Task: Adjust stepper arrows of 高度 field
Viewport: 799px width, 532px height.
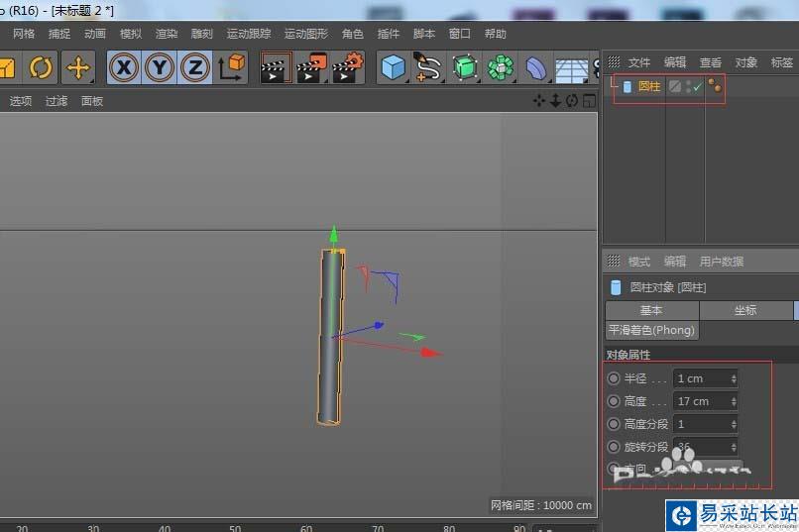Action: pos(734,401)
